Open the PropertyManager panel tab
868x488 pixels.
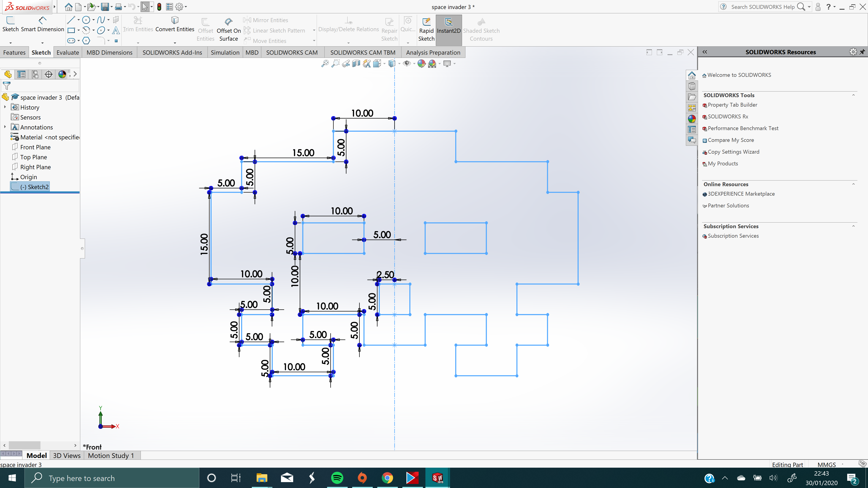tap(21, 74)
